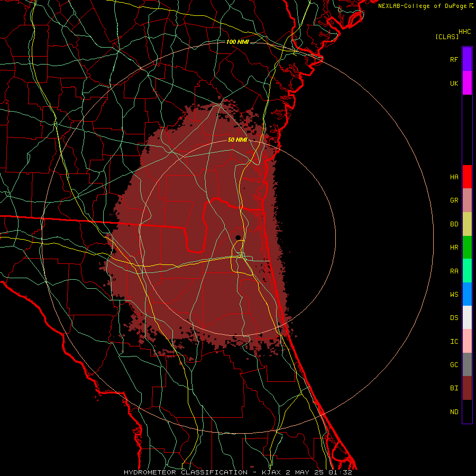Click the 100 NMI range ring label

pos(237,42)
